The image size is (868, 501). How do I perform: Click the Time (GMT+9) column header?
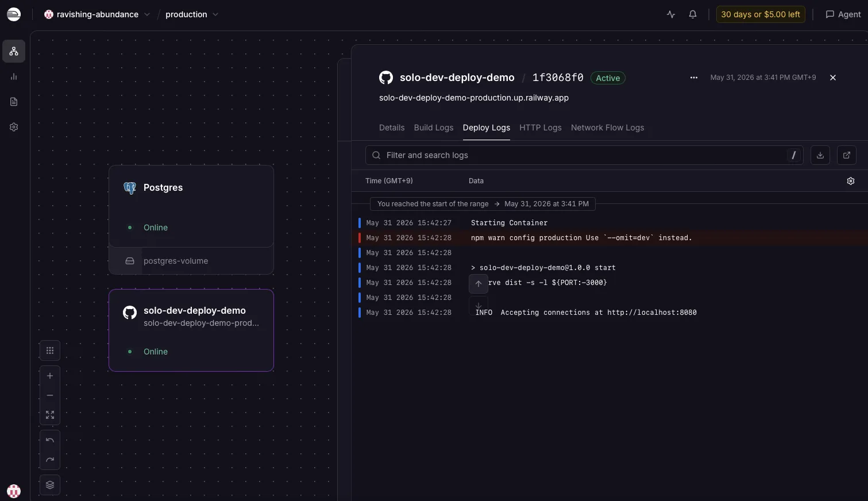point(389,181)
